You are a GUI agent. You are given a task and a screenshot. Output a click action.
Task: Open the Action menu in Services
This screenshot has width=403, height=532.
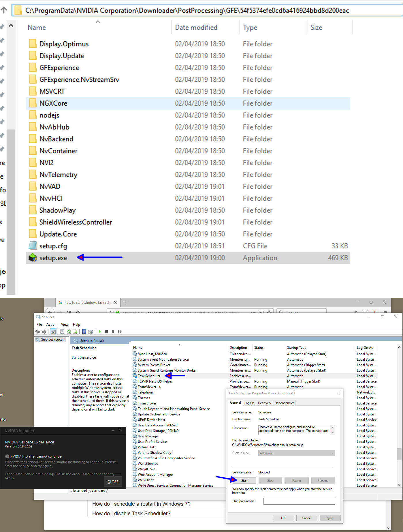[51, 325]
